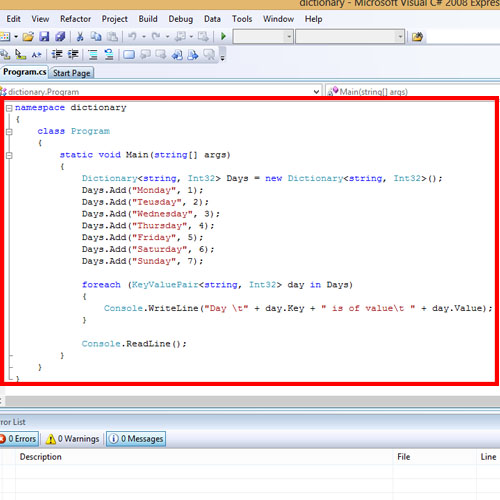Switch to the Start Page tab

click(72, 73)
